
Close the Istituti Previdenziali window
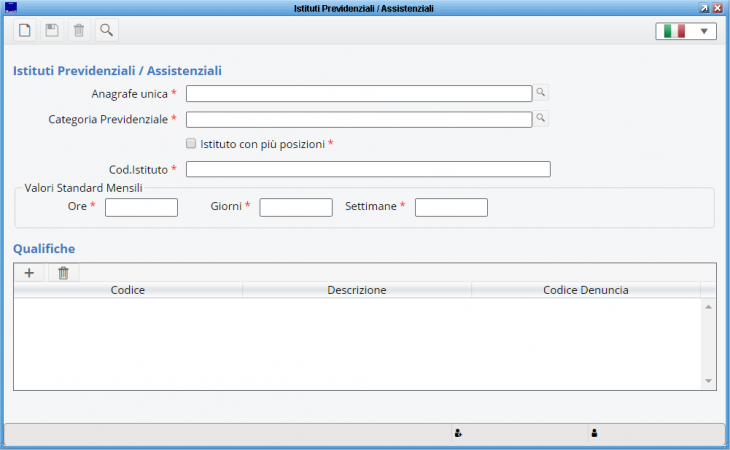pos(717,8)
